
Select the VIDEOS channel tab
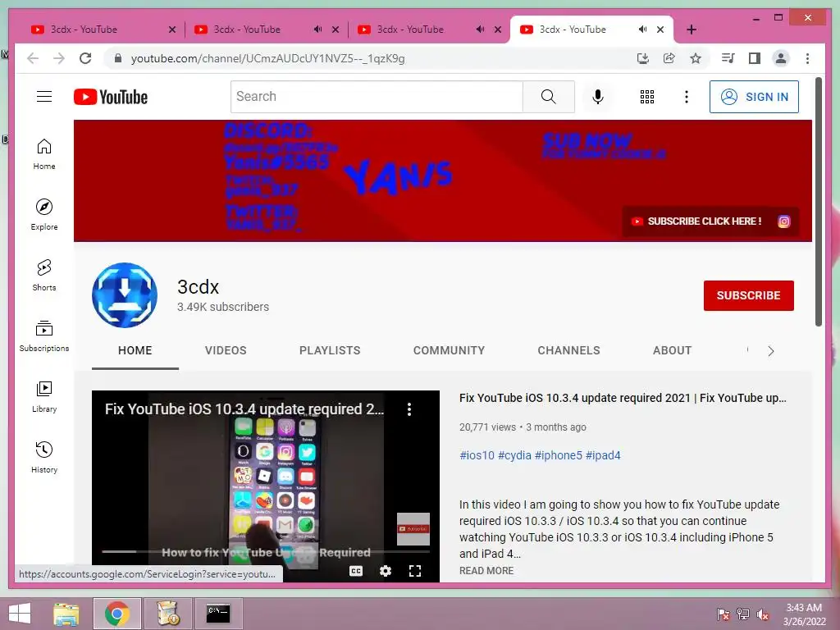[226, 350]
